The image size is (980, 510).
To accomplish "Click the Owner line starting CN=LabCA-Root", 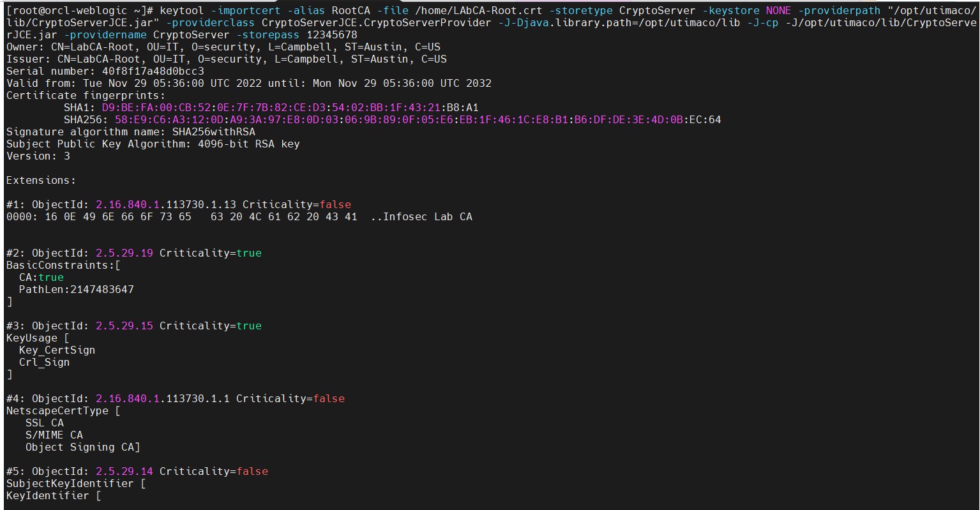I will [223, 47].
